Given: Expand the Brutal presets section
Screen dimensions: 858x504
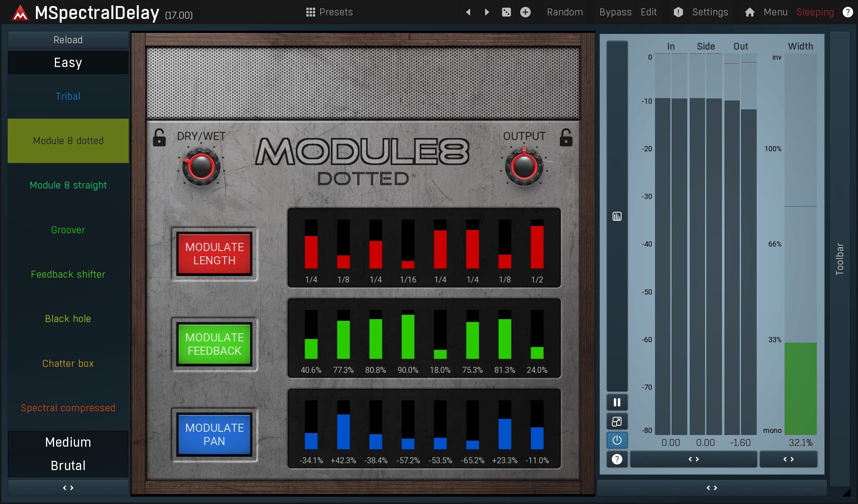Looking at the screenshot, I should [x=68, y=466].
